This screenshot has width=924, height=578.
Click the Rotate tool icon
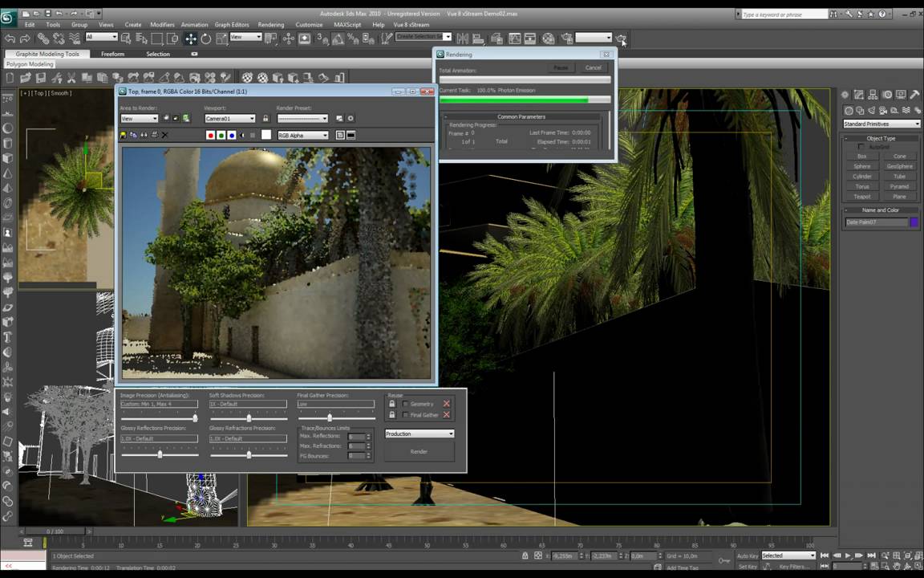pyautogui.click(x=206, y=39)
